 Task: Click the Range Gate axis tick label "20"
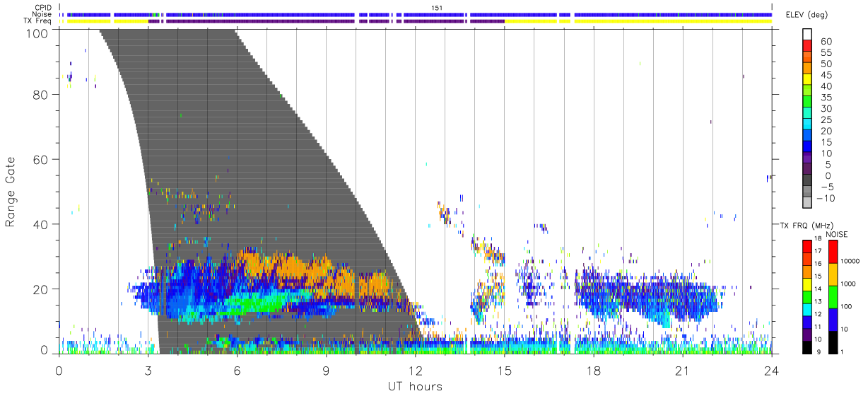[x=42, y=289]
